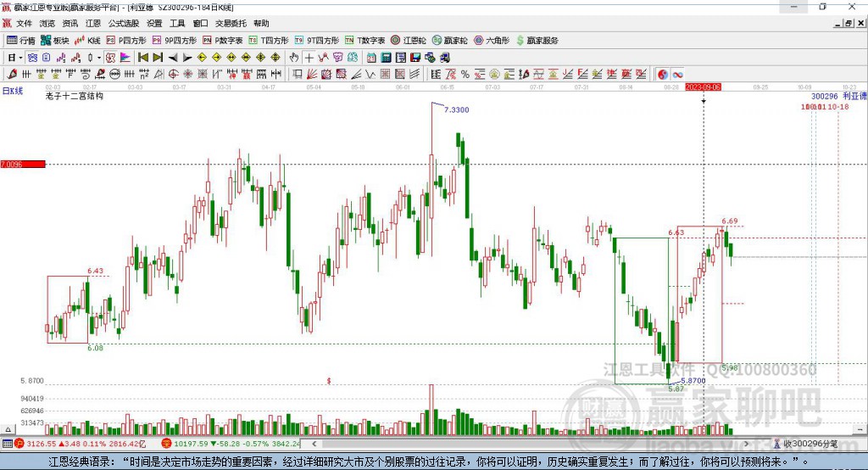Open 9P四方形 tool
The height and width of the screenshot is (470, 868).
pos(175,41)
